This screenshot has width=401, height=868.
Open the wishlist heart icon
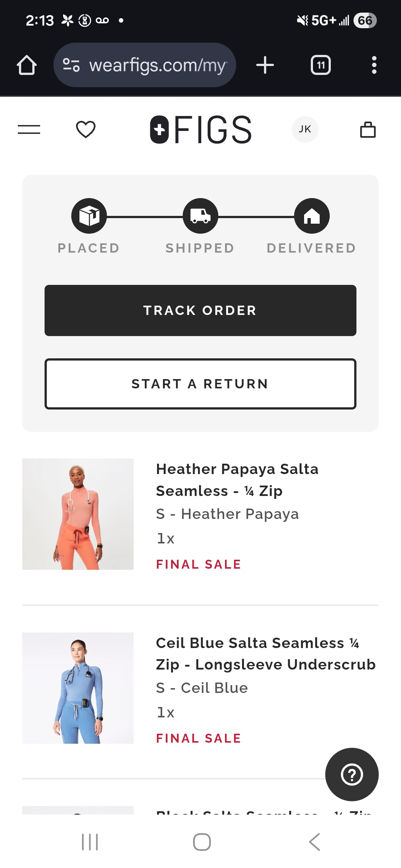(86, 129)
